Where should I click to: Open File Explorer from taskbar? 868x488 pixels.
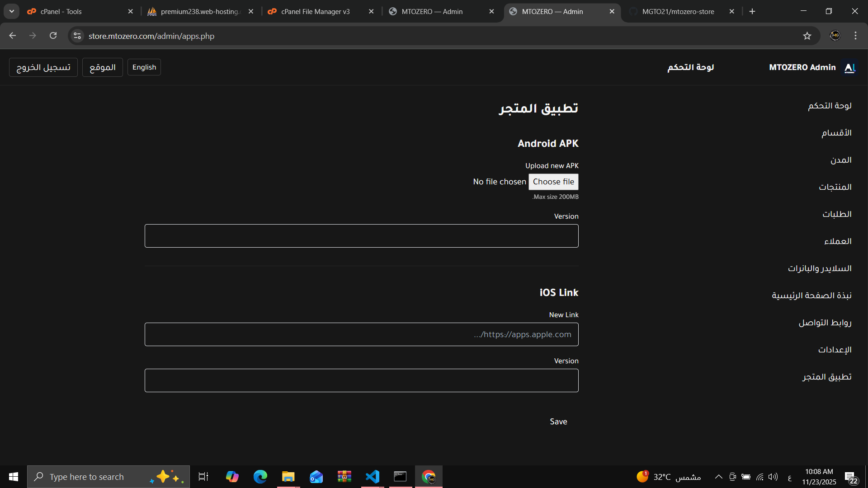(288, 477)
